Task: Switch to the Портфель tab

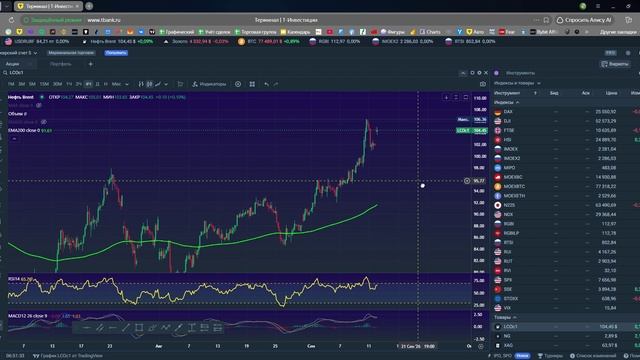Action: tap(60, 64)
